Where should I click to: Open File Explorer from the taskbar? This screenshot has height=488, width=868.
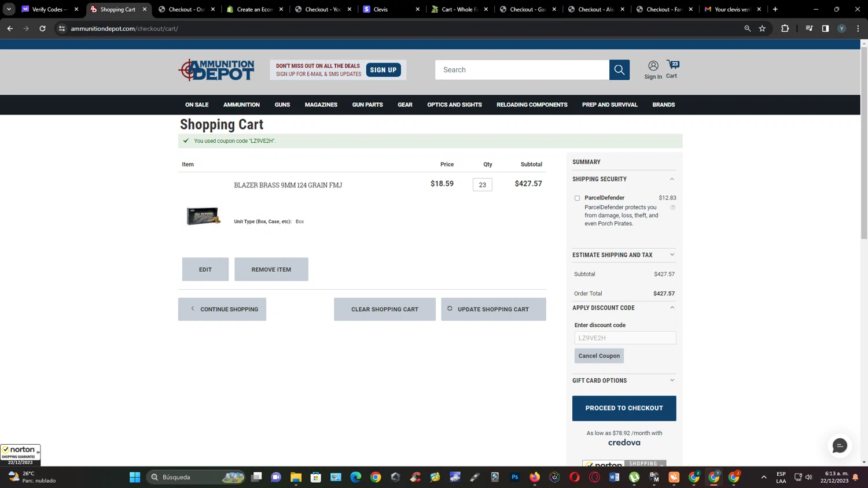coord(296,477)
